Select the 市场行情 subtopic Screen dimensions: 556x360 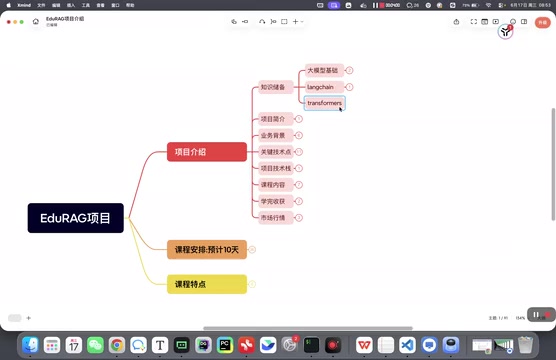276,218
